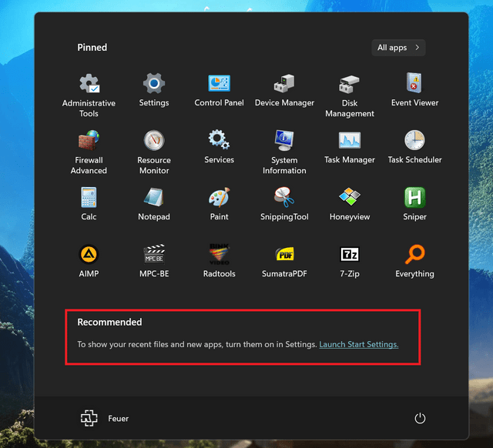Open the Services app
This screenshot has height=448, width=493.
point(219,147)
